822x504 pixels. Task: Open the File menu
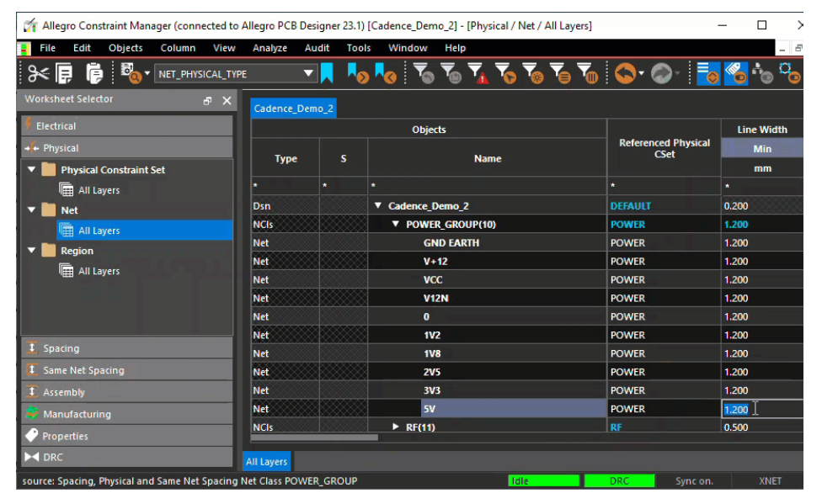(x=47, y=48)
